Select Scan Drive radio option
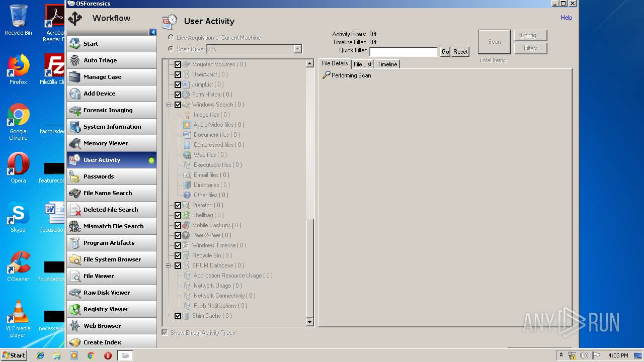 [171, 49]
